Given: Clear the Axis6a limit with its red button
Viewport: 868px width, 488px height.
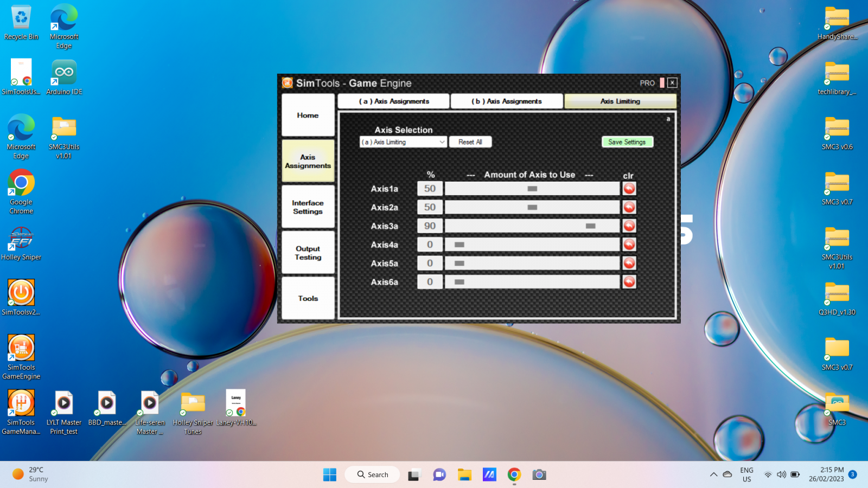Looking at the screenshot, I should (x=629, y=282).
